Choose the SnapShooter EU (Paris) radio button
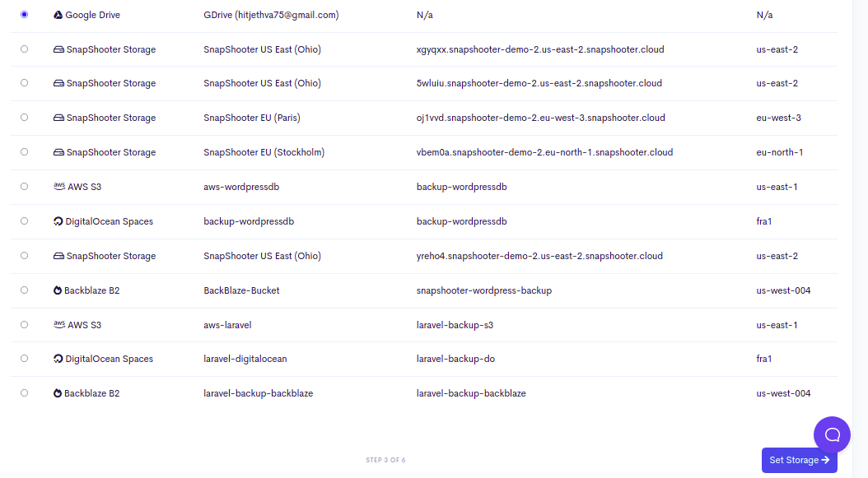Image resolution: width=868 pixels, height=478 pixels. pos(25,118)
